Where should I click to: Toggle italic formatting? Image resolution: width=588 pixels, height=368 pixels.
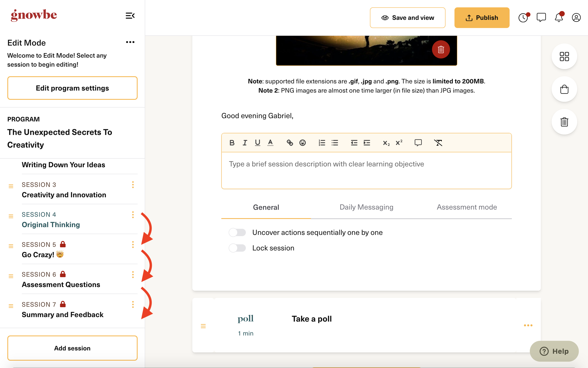245,143
